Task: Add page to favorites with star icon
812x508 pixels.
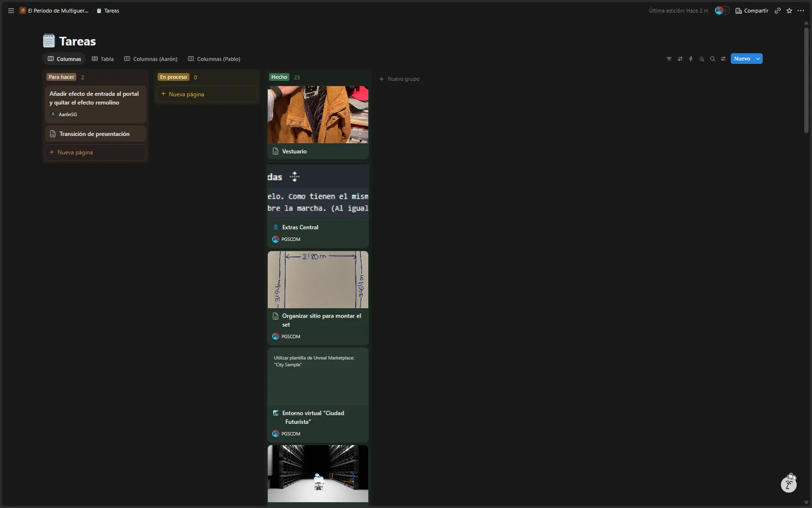Action: tap(789, 11)
